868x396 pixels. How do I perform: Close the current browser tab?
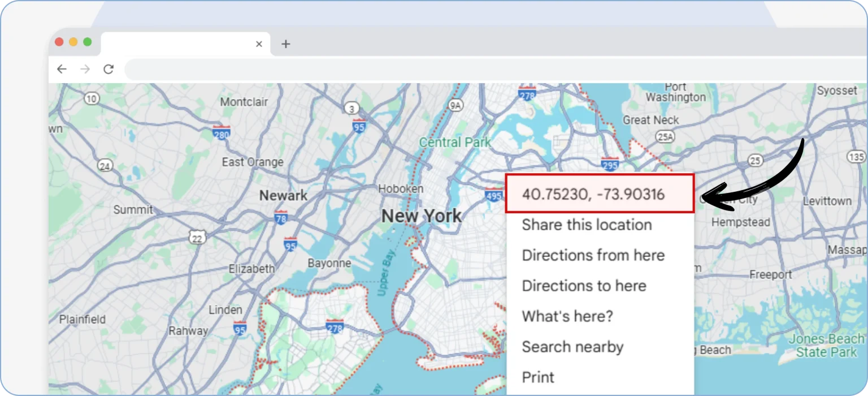(x=259, y=44)
